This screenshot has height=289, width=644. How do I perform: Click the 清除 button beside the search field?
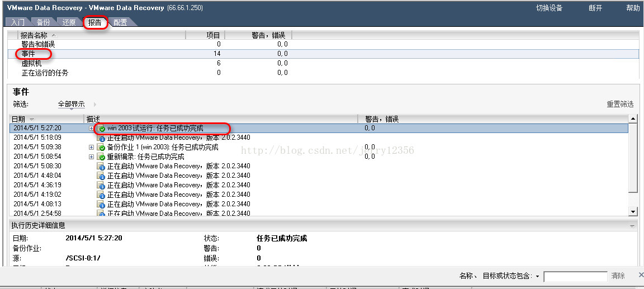pyautogui.click(x=618, y=276)
